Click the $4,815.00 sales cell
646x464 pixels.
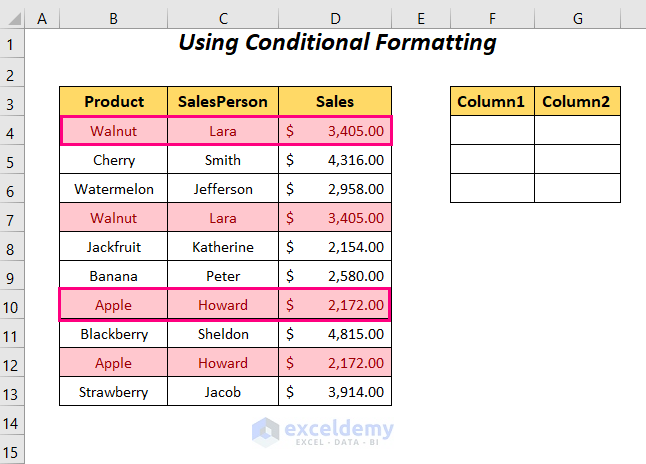335,334
